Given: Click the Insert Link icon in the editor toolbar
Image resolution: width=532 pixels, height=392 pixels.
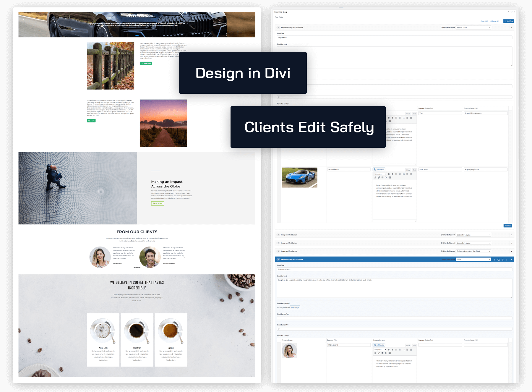Looking at the screenshot, I should (379, 353).
